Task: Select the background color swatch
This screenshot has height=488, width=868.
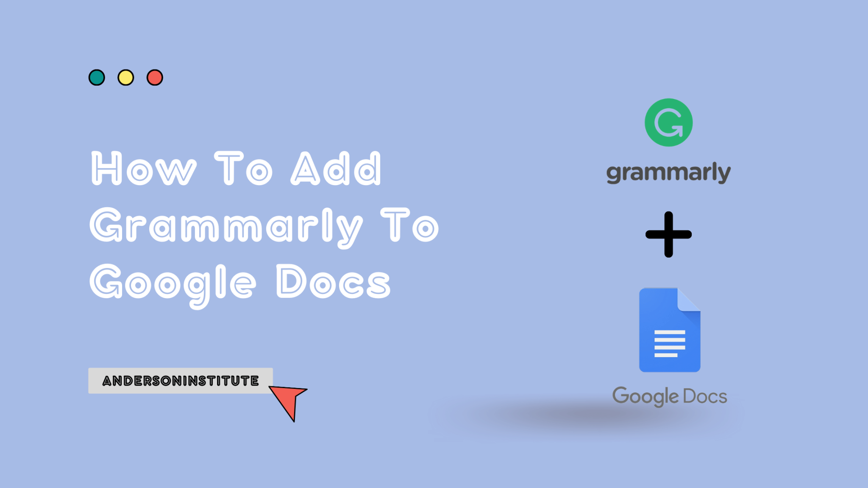Action: (x=434, y=244)
